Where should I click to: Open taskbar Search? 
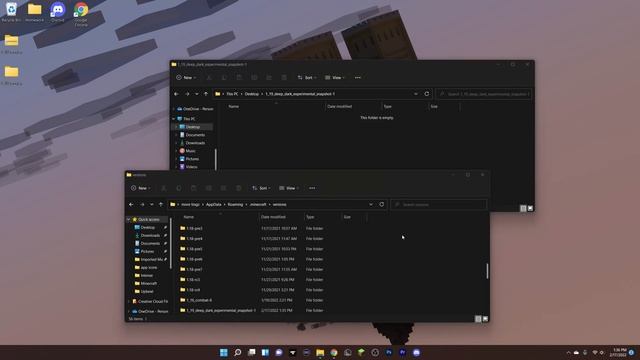[238, 353]
